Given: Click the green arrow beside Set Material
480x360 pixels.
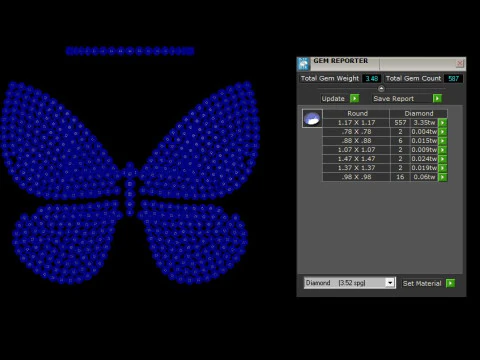Looking at the screenshot, I should [450, 283].
